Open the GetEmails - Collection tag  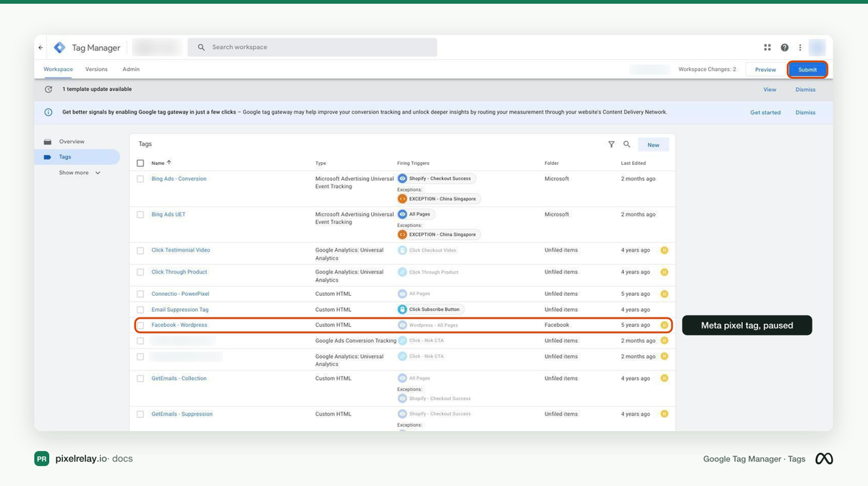point(179,378)
